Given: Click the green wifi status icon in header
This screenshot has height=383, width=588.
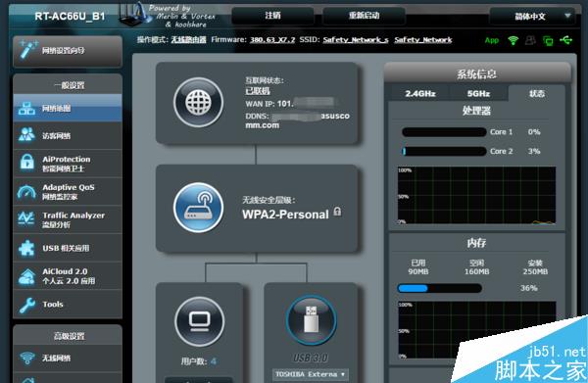Looking at the screenshot, I should click(513, 40).
